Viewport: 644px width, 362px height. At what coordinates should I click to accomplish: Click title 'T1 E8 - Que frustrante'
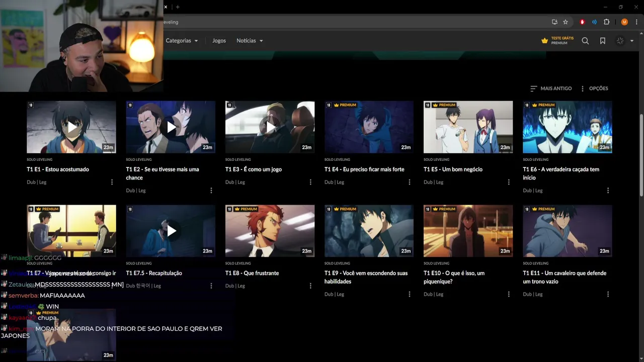click(252, 273)
